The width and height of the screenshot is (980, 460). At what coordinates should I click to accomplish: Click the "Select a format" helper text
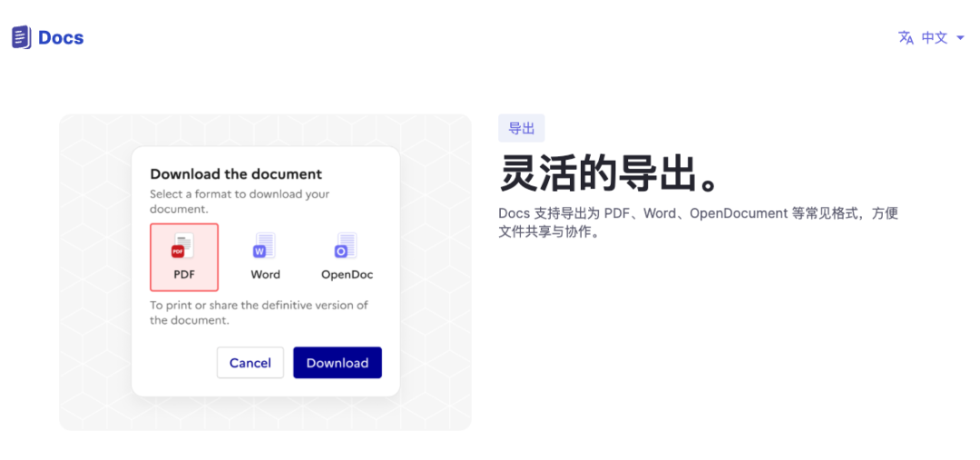[x=240, y=201]
